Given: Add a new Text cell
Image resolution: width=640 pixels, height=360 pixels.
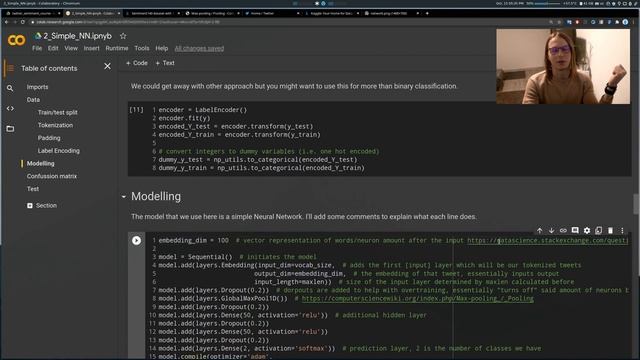Looking at the screenshot, I should [x=165, y=63].
